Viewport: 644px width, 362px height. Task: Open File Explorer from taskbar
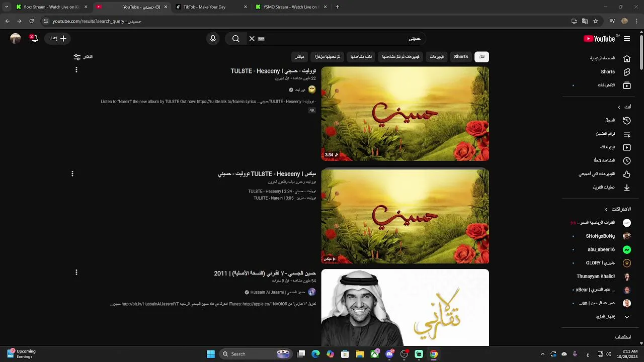(360, 354)
